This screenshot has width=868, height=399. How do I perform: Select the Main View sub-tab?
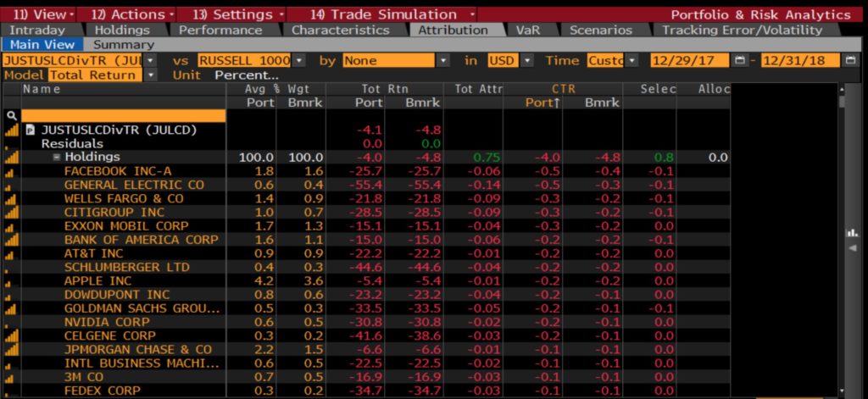coord(42,45)
